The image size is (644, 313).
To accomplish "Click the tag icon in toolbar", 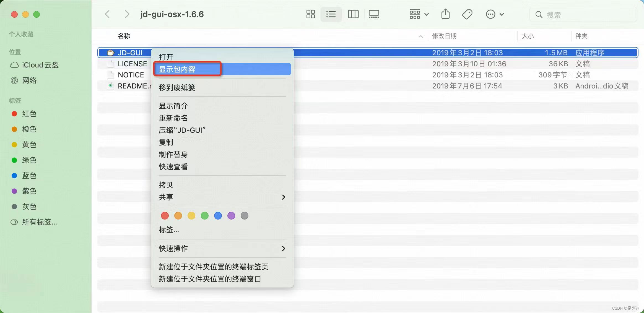I will point(467,14).
